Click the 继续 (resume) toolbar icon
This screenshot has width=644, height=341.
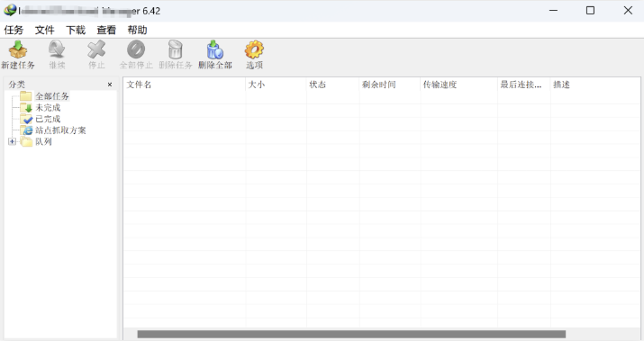tap(57, 49)
